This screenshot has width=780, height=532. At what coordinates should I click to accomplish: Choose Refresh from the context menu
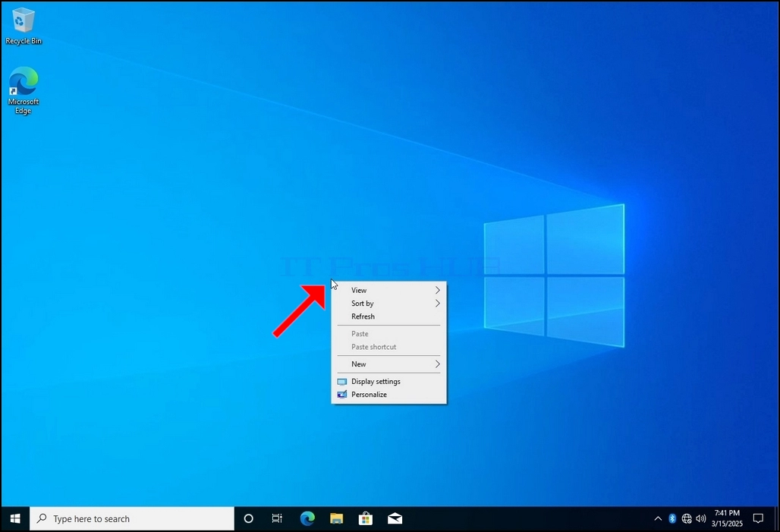pyautogui.click(x=388, y=316)
